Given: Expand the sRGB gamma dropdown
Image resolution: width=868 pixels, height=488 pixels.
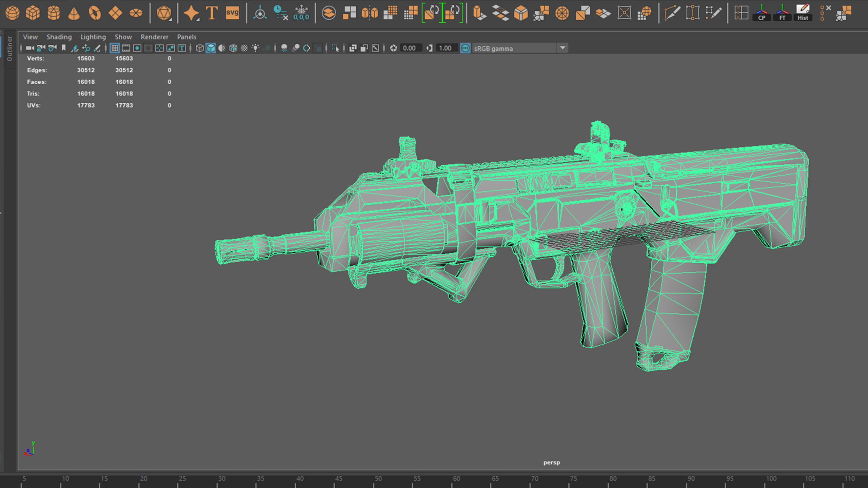Looking at the screenshot, I should [563, 48].
